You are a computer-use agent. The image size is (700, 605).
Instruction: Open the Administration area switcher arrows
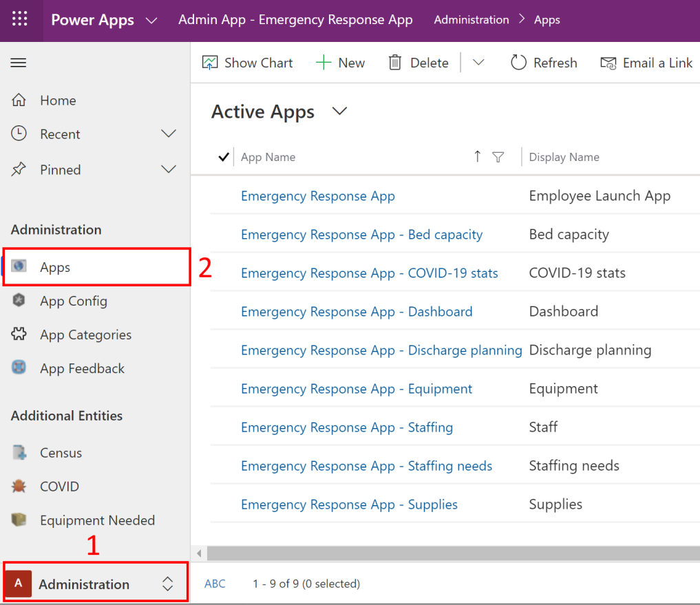point(167,583)
